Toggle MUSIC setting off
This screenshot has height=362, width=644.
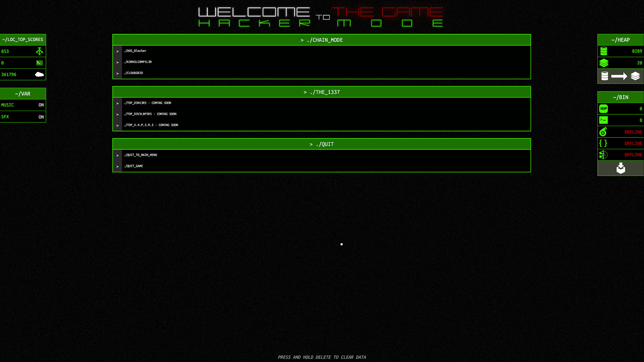click(41, 105)
